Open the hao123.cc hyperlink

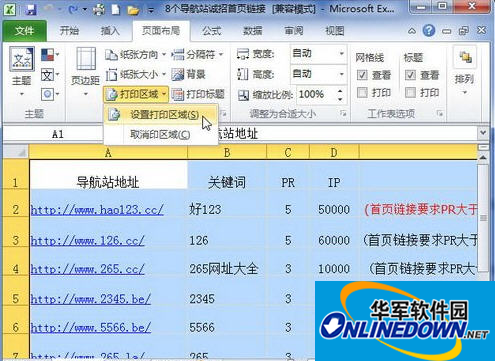97,210
